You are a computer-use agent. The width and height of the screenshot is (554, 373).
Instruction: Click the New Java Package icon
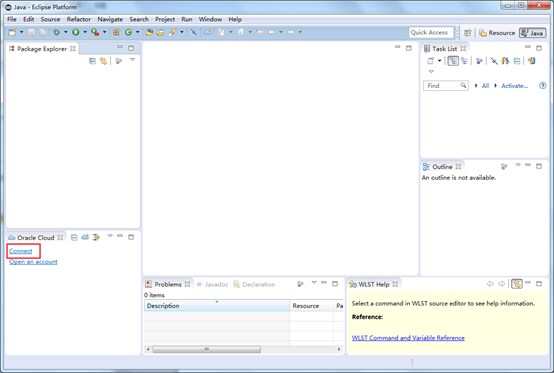click(116, 32)
